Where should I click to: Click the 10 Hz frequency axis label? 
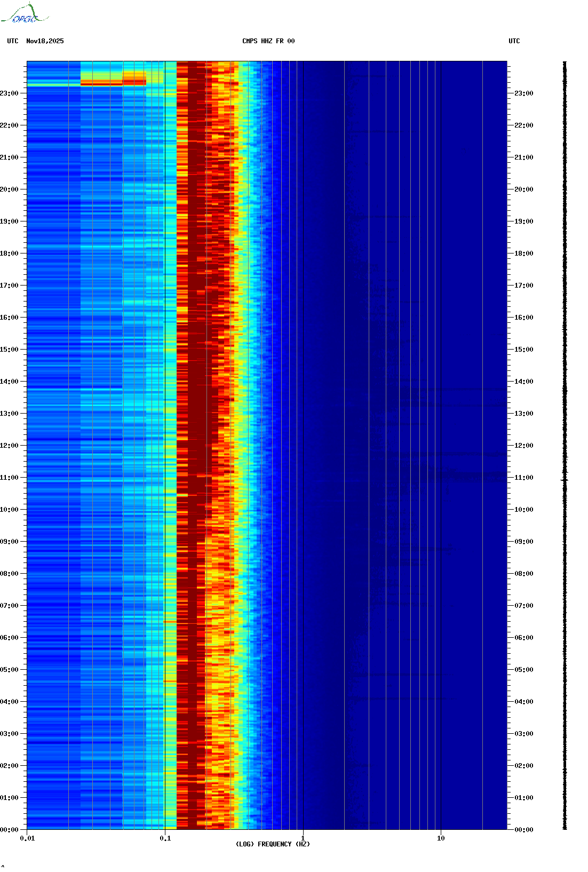441,838
